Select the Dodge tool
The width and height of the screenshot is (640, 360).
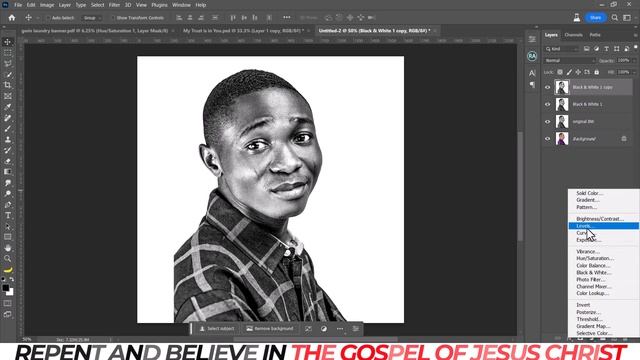[7, 193]
